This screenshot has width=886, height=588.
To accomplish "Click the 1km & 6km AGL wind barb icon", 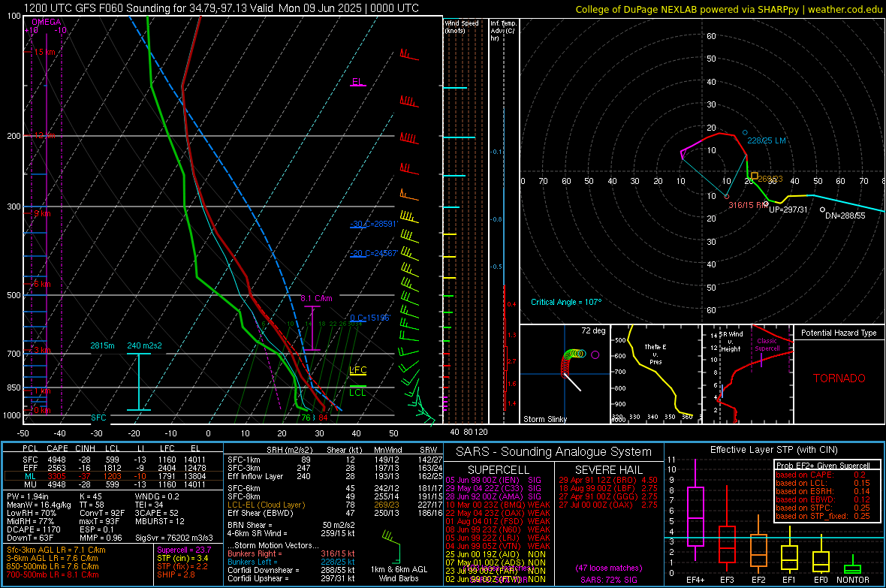I will (392, 546).
